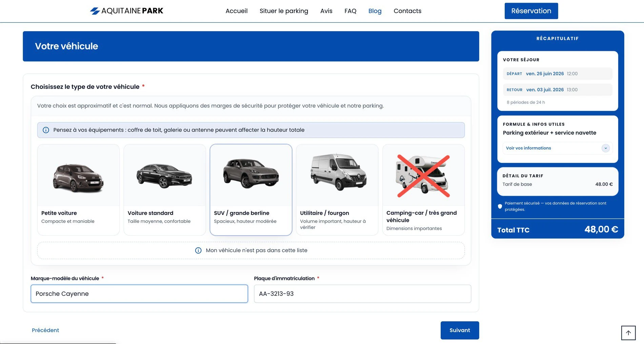Click the 'Pensez à vos équipements' notice
Viewport: 644px width, 344px height.
[251, 130]
